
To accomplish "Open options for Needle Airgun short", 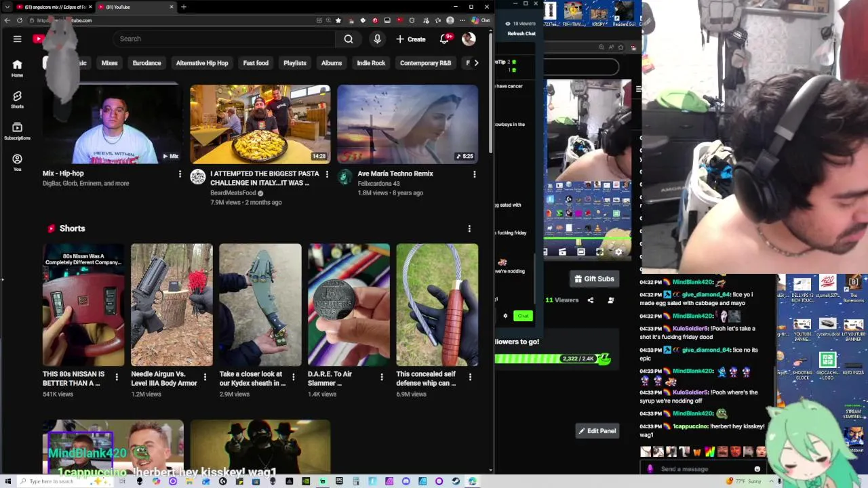I will click(x=204, y=377).
